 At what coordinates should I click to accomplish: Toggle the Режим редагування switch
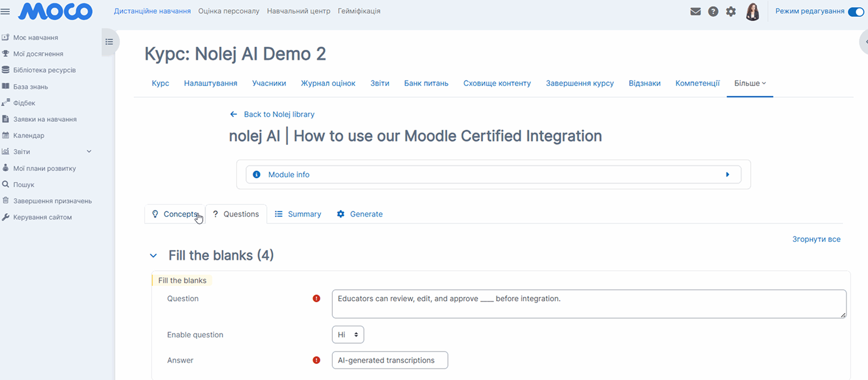point(855,12)
